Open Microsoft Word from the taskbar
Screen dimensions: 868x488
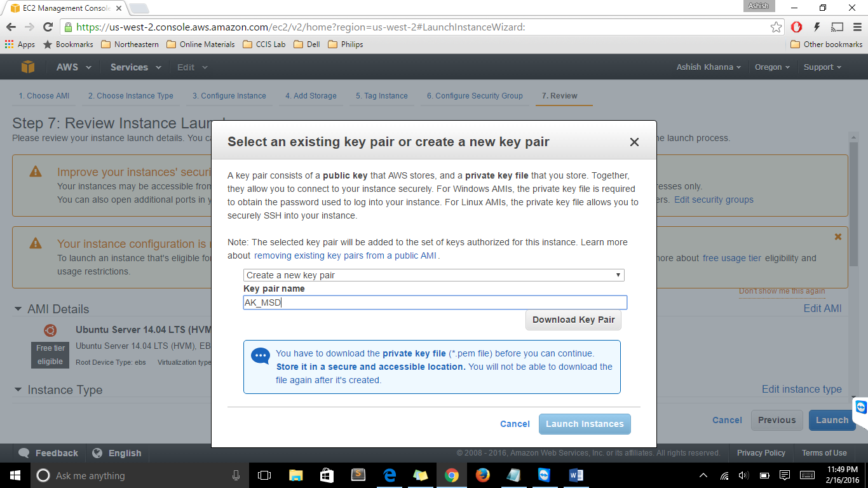coord(576,475)
